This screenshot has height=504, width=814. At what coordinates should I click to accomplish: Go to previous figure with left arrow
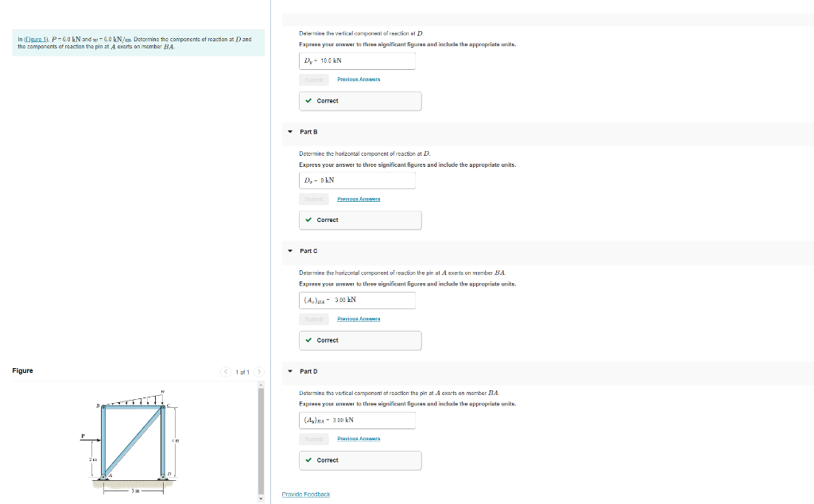pos(226,372)
